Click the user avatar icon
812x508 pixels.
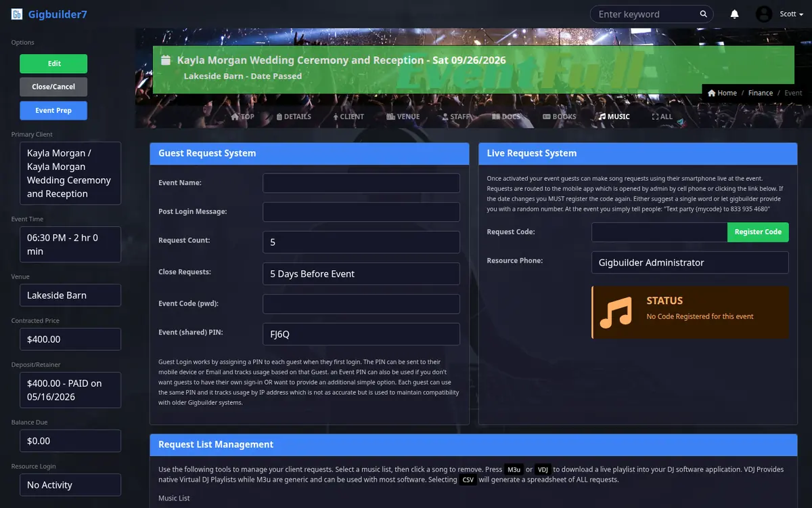pyautogui.click(x=764, y=14)
